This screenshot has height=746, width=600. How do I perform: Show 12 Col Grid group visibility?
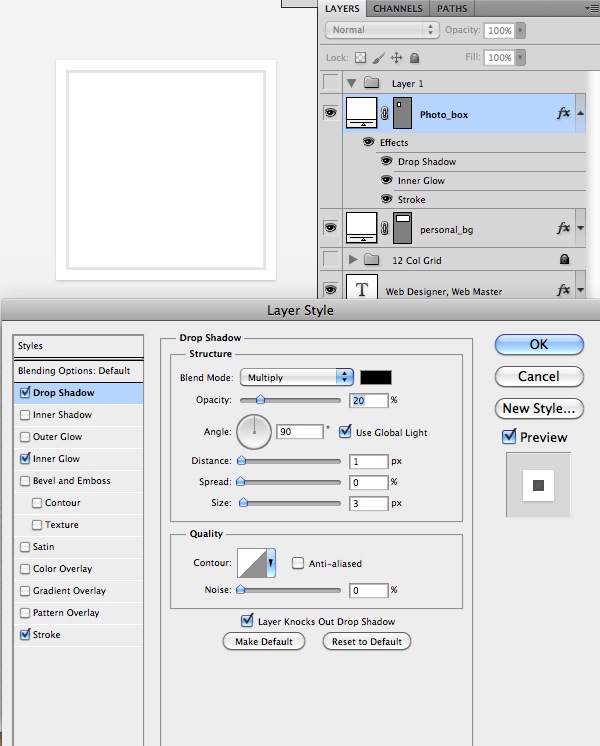pyautogui.click(x=331, y=259)
